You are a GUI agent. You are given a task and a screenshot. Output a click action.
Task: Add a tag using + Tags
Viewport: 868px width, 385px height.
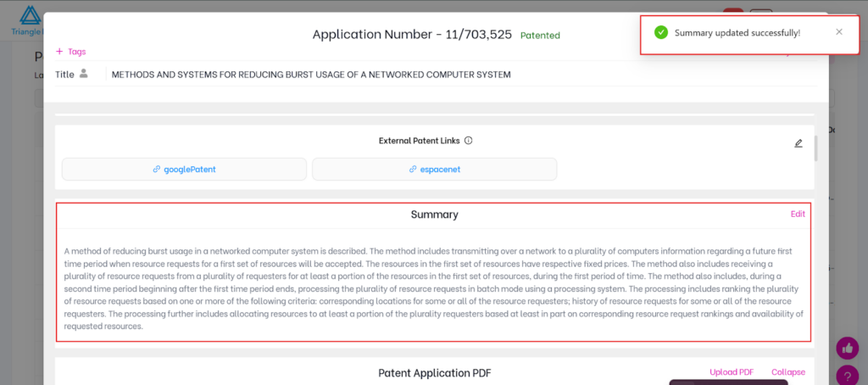70,52
